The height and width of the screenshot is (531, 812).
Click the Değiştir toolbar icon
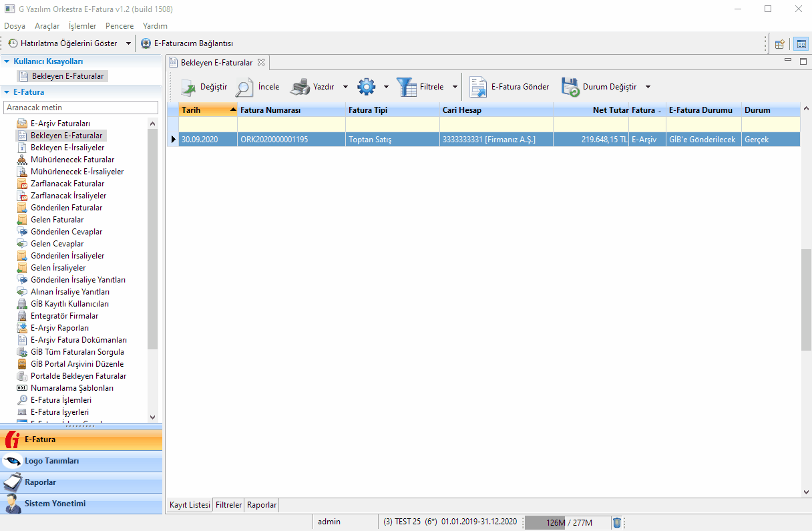point(190,87)
